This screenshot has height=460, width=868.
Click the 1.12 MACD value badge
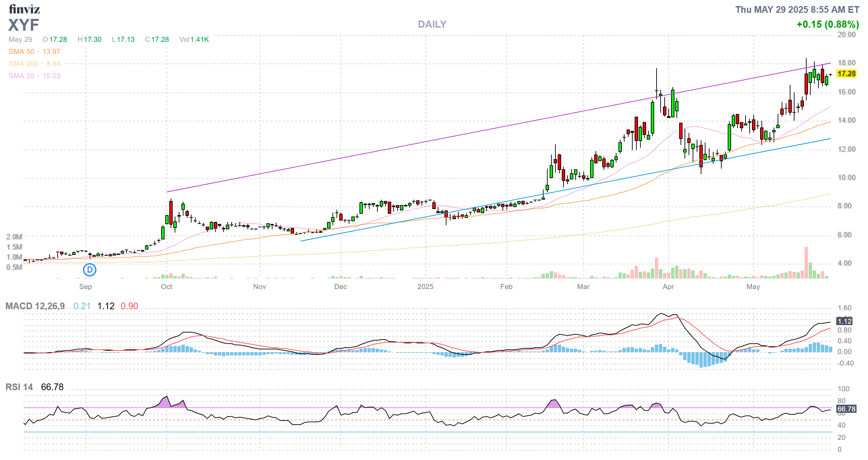click(844, 321)
